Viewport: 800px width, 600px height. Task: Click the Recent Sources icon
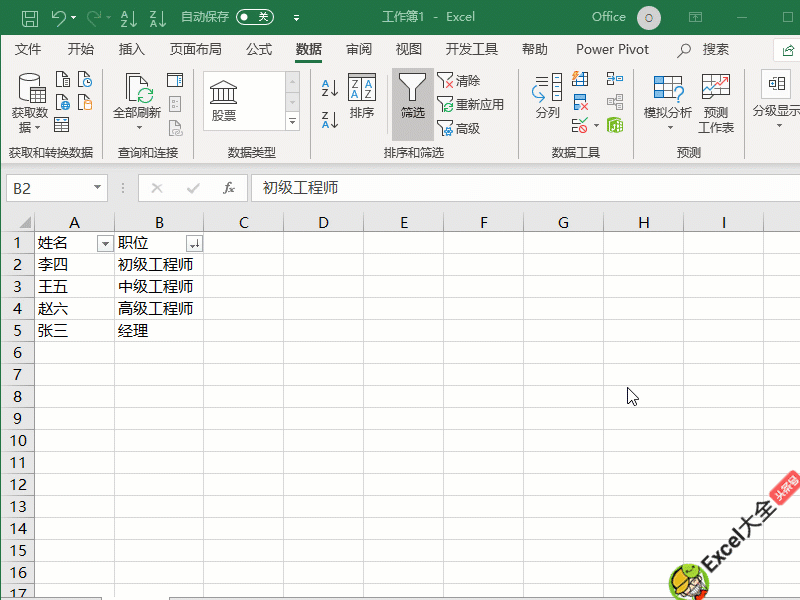pos(85,80)
